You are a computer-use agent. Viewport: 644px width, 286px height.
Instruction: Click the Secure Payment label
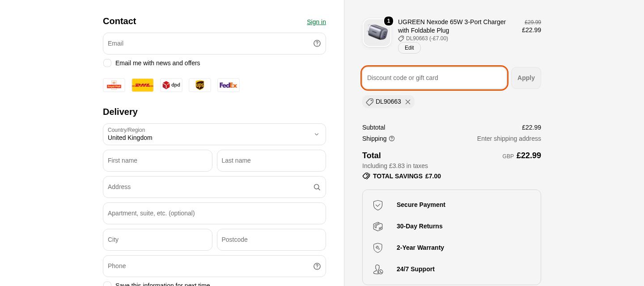coord(421,205)
